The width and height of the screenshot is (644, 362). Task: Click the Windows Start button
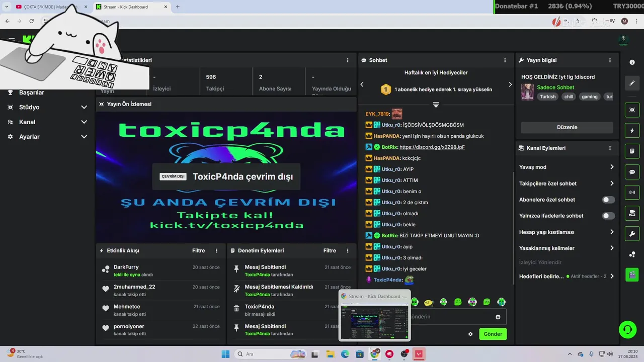coord(225,354)
